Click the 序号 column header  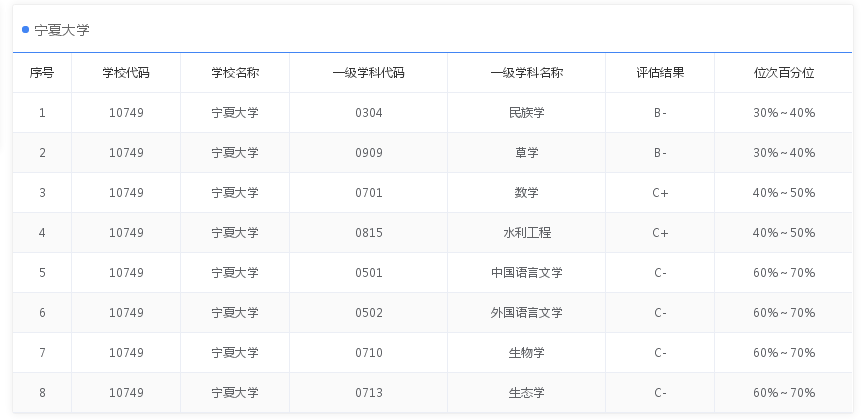tap(42, 73)
